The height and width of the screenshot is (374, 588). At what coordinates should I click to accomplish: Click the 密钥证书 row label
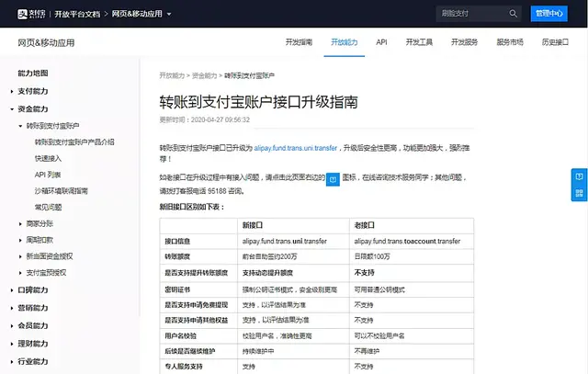(x=177, y=290)
